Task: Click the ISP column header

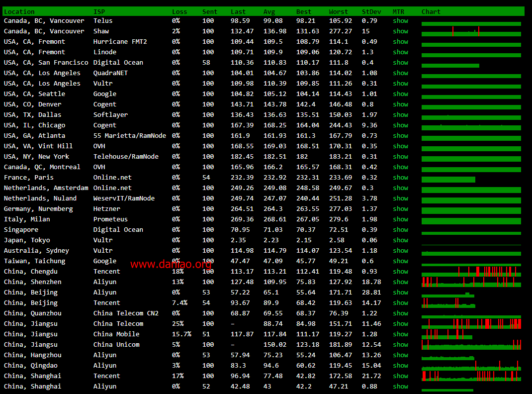Action: 99,11
